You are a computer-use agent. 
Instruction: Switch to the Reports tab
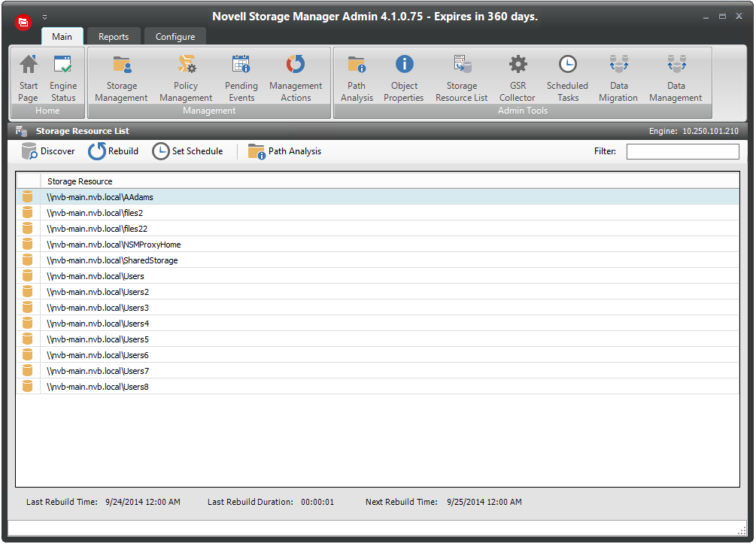coord(114,37)
